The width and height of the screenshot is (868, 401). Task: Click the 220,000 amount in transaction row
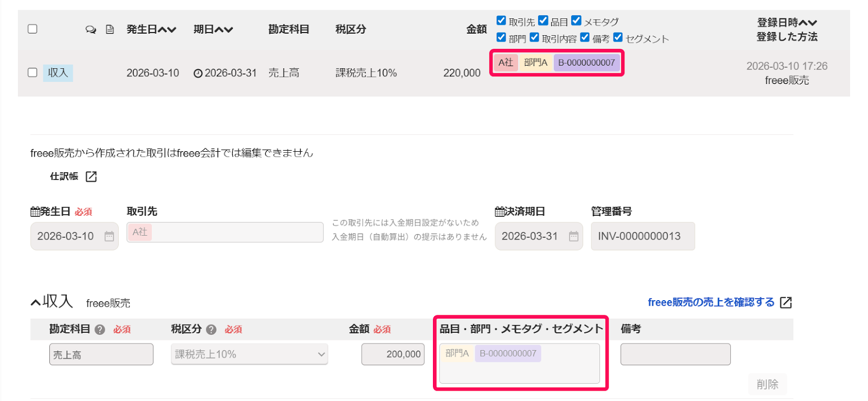click(x=462, y=73)
